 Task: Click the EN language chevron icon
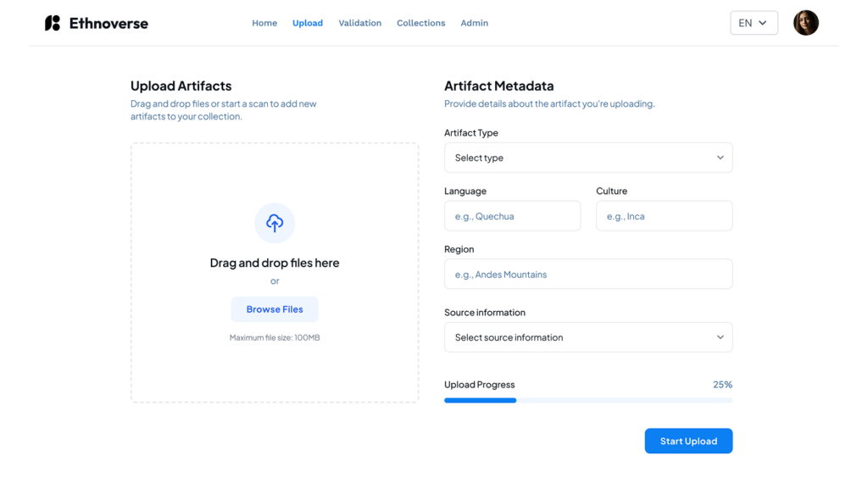[762, 23]
